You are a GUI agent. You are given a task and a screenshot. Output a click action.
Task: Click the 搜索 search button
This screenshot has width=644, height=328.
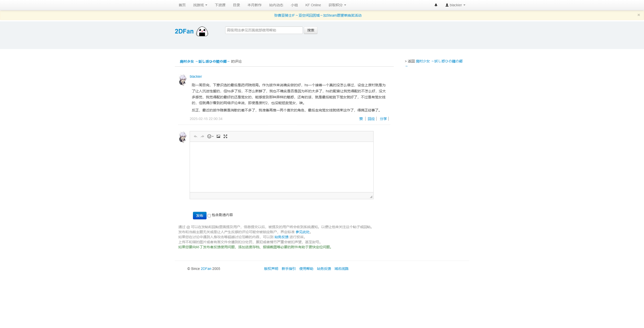[310, 30]
